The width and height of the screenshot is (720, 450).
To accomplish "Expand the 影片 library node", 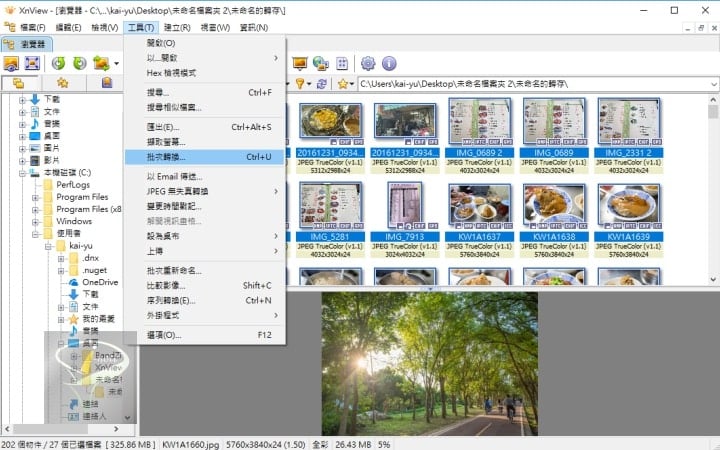I will coord(22,161).
